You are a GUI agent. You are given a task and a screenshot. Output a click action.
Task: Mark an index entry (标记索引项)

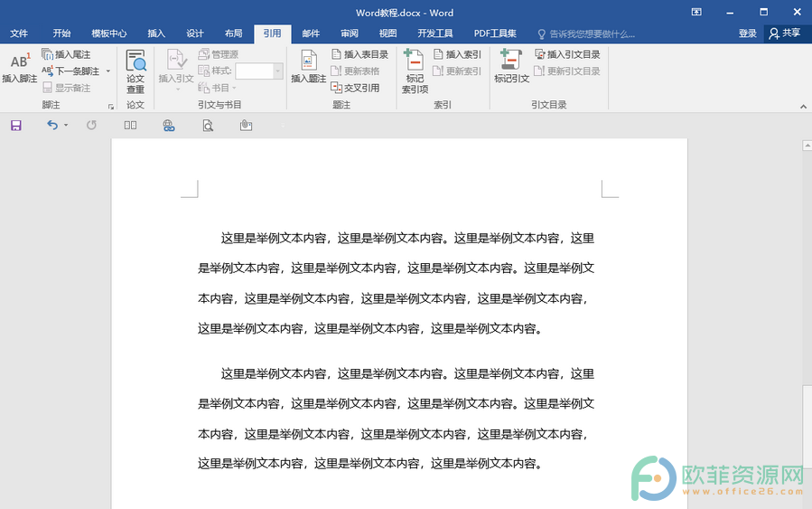click(x=415, y=71)
